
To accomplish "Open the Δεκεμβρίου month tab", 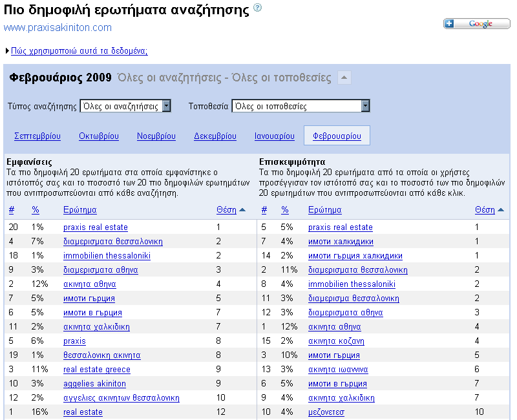I will coord(215,136).
